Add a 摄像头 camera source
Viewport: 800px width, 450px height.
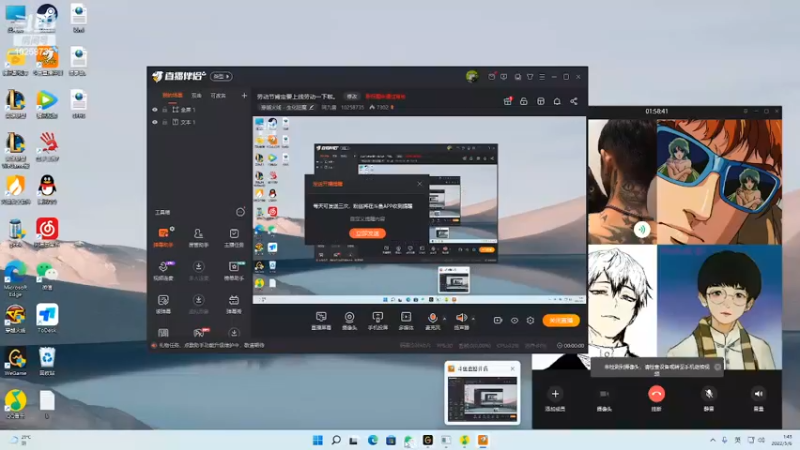(x=349, y=320)
